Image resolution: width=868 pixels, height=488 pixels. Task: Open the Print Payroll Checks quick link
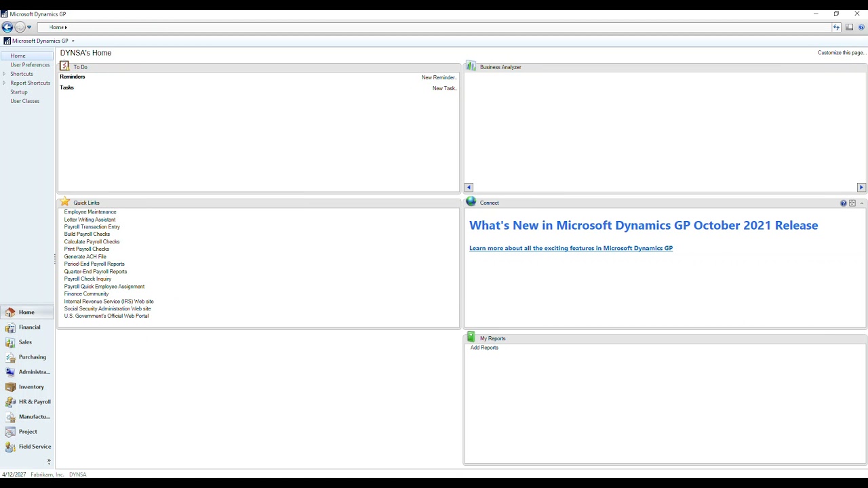tap(86, 249)
